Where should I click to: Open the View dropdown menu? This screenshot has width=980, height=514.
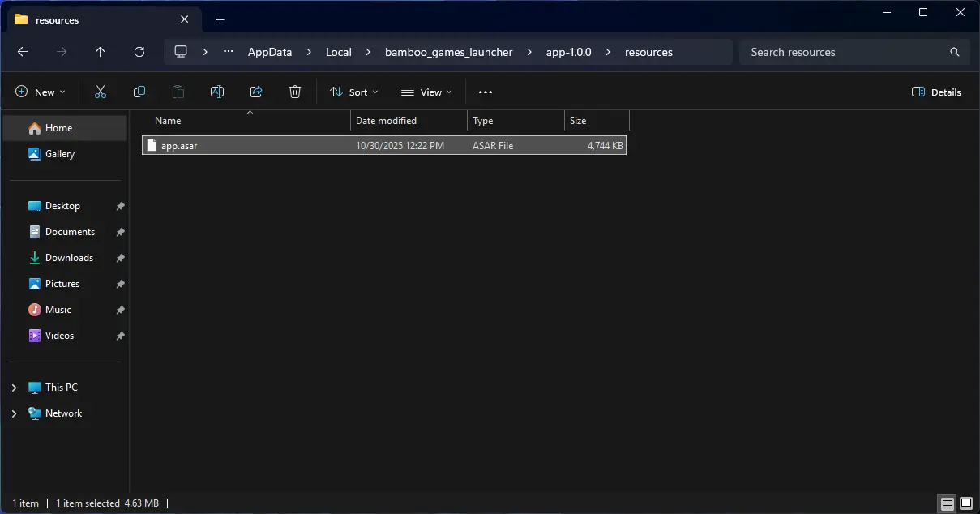tap(426, 92)
